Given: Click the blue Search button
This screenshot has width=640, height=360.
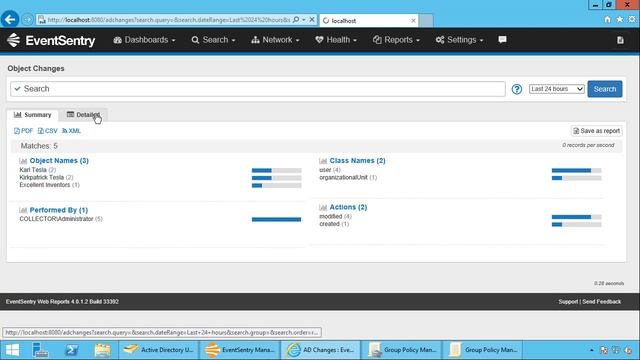Looking at the screenshot, I should [x=605, y=89].
